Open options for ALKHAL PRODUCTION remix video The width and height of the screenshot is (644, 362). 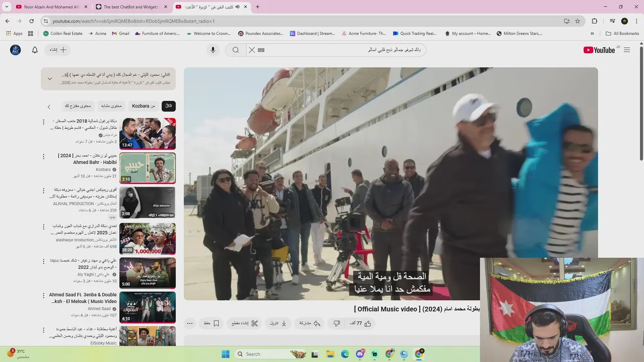click(x=43, y=191)
